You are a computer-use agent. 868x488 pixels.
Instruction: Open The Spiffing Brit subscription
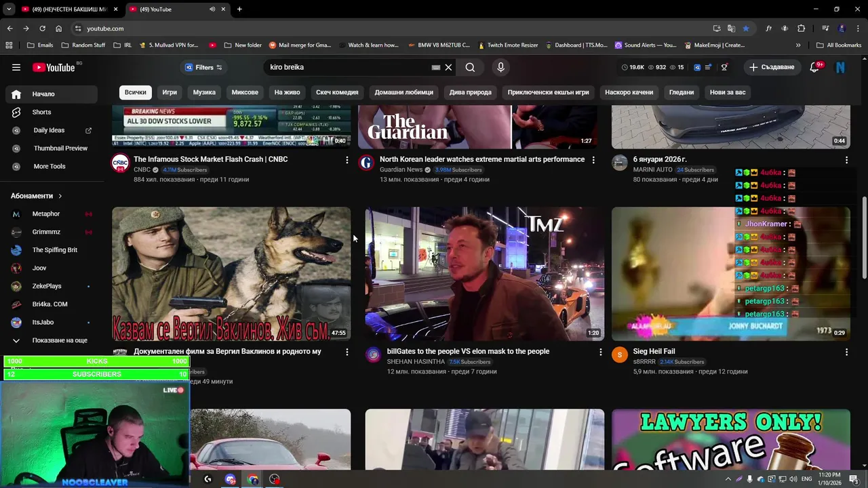tap(52, 250)
